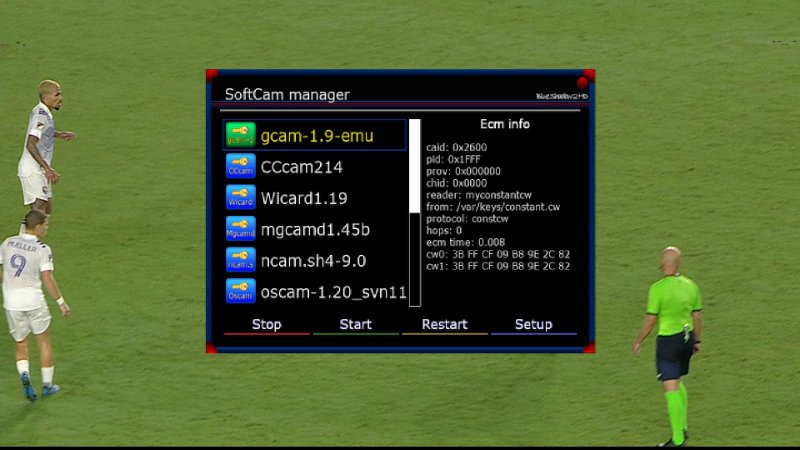Screen dimensions: 800x450
Task: Click the blue CCcam key icon
Action: (240, 166)
